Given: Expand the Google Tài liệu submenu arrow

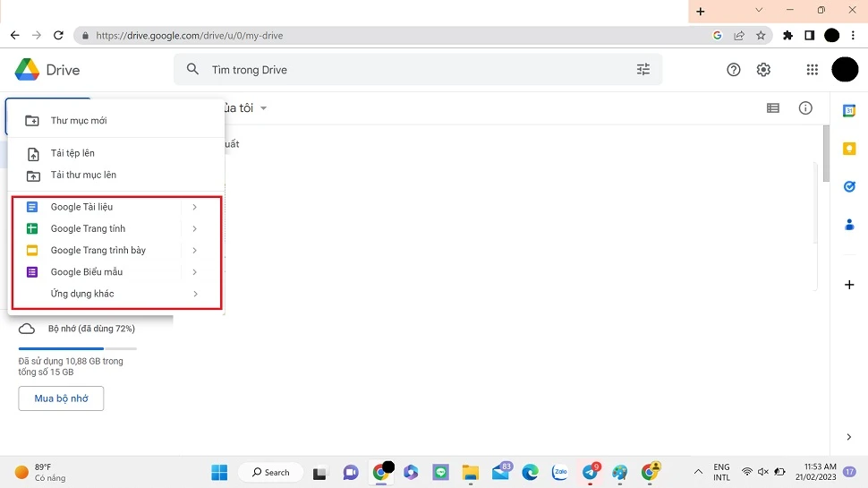Looking at the screenshot, I should click(195, 207).
